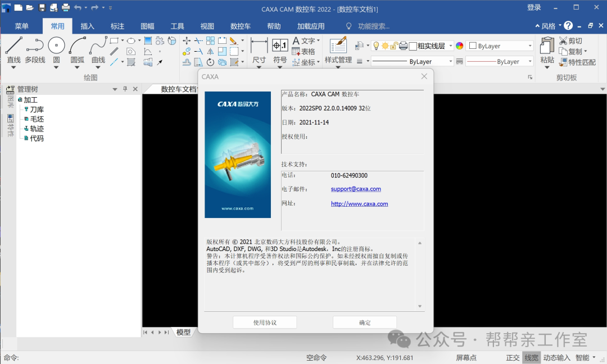Toggle layer print printer icon
This screenshot has width=607, height=364.
(403, 46)
